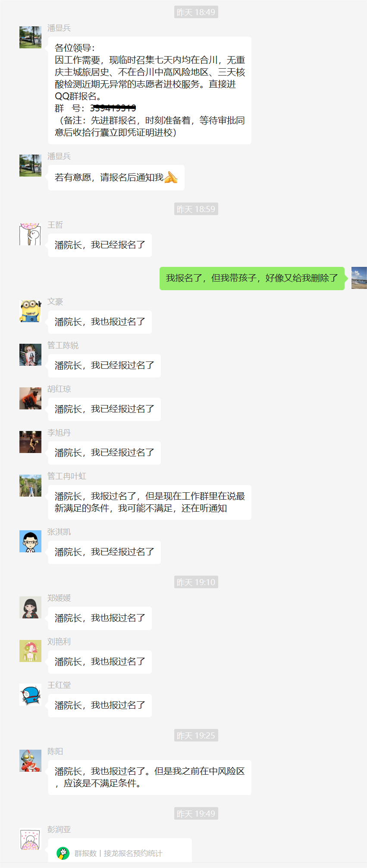Click 王哲's cartoon avatar
Viewport: 367px width, 868px height.
pos(30,234)
